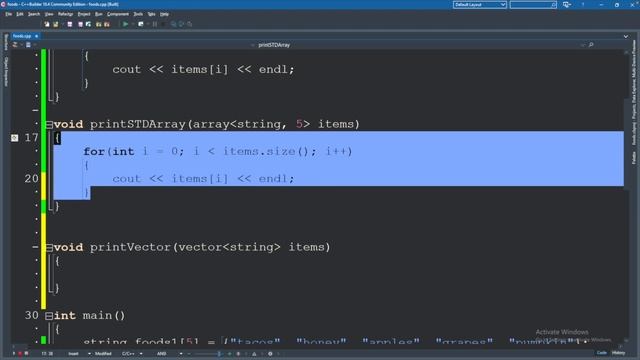Screen dimensions: 640x360
Task: Open the Search menu
Action: coord(34,14)
